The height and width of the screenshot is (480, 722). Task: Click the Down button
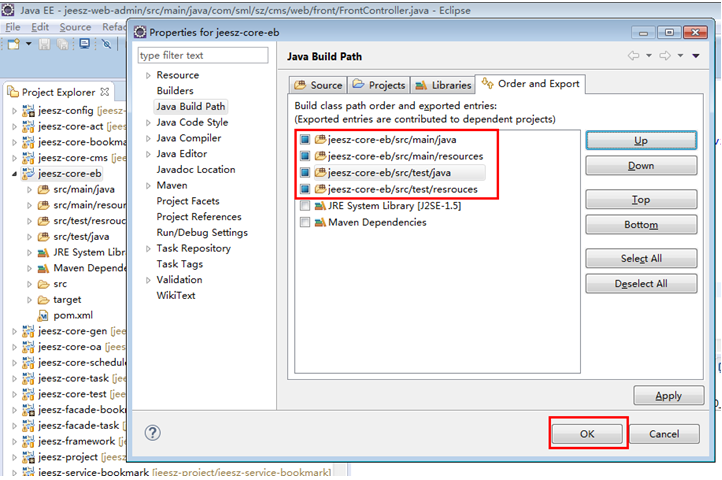(x=641, y=165)
